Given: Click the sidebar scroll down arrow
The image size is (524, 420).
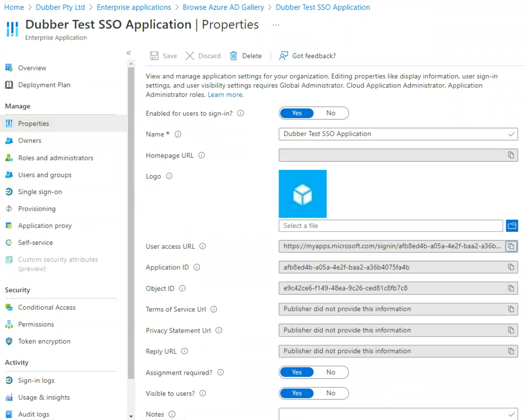Looking at the screenshot, I should pos(131,417).
